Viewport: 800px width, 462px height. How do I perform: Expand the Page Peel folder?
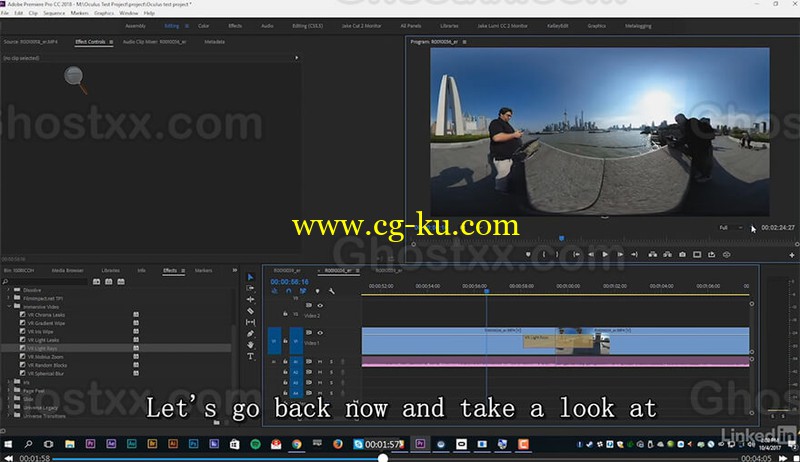(x=9, y=391)
